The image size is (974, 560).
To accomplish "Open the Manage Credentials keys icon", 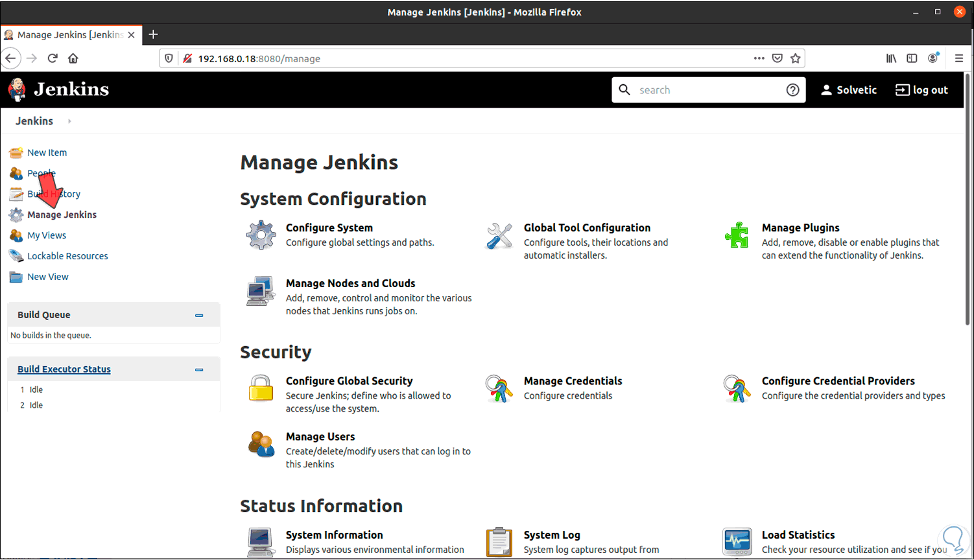I will coord(499,388).
